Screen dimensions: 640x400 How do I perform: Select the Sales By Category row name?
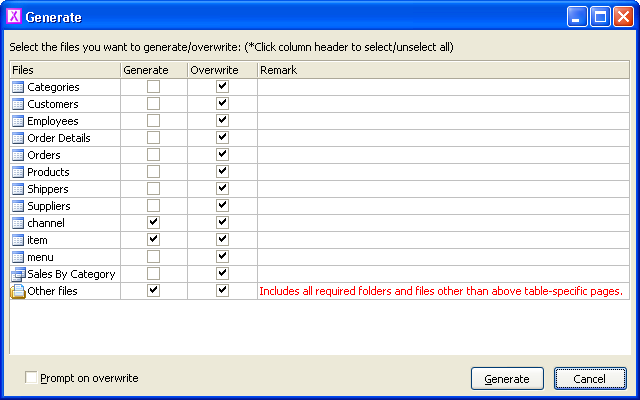pyautogui.click(x=71, y=274)
